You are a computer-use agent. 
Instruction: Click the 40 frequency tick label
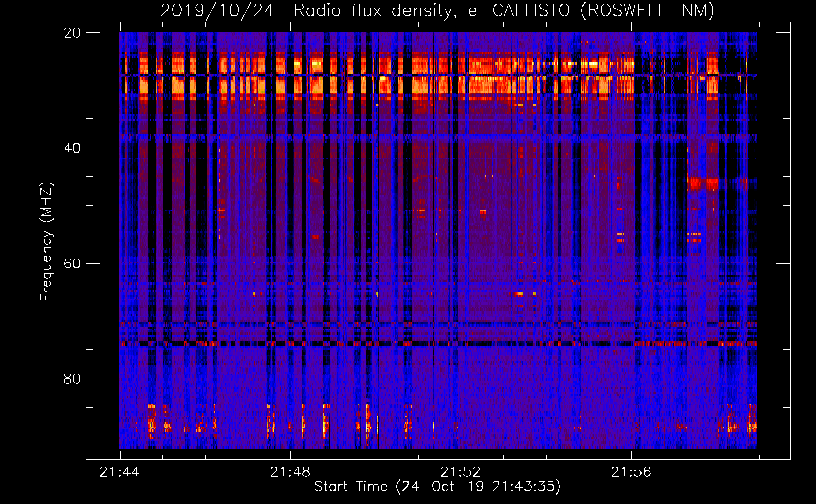tap(72, 148)
